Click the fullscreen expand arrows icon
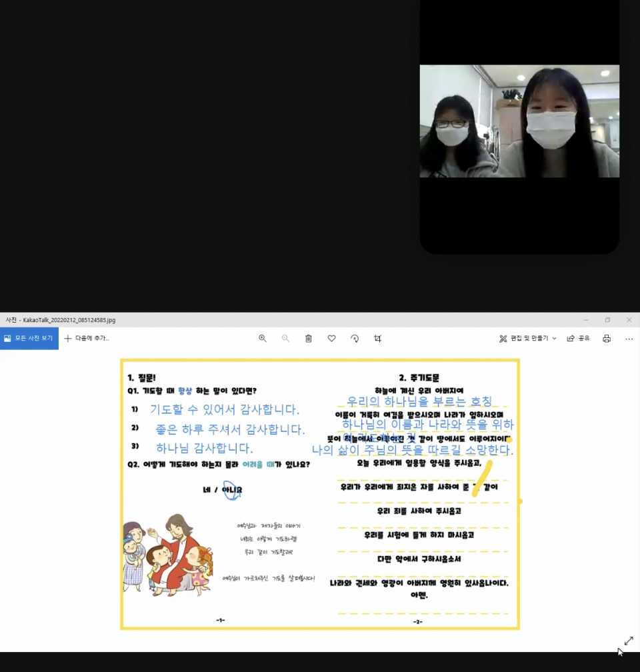Screen dimensions: 640x672 click(628, 641)
